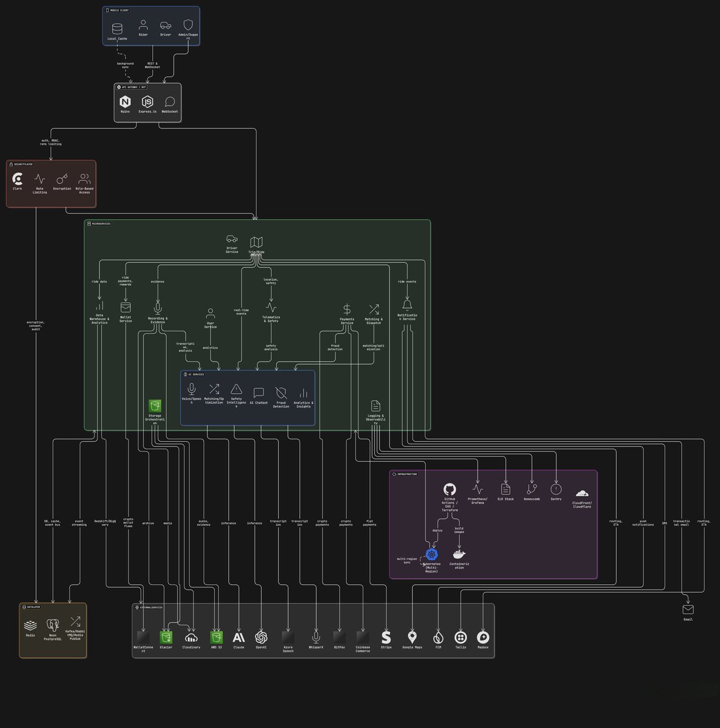
Task: Click the Prometheus/Grafana pulse icon
Action: 477,489
